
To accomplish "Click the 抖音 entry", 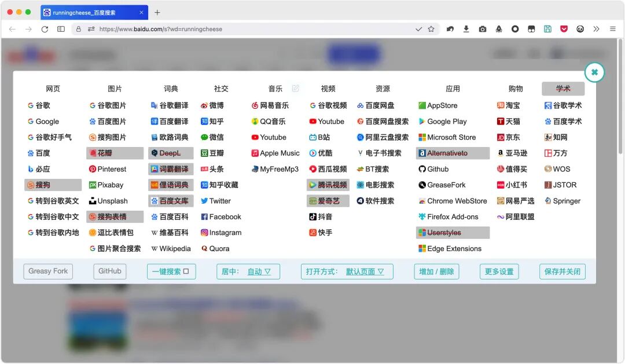I will (321, 217).
